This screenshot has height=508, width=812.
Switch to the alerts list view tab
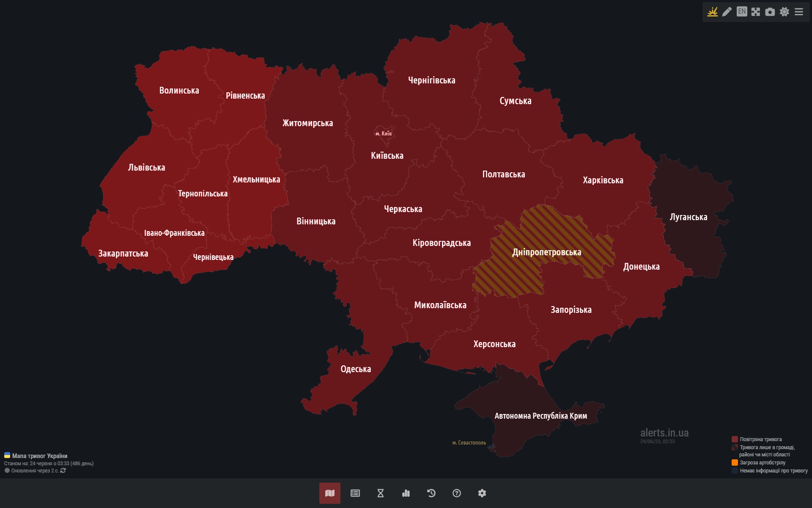tap(355, 493)
